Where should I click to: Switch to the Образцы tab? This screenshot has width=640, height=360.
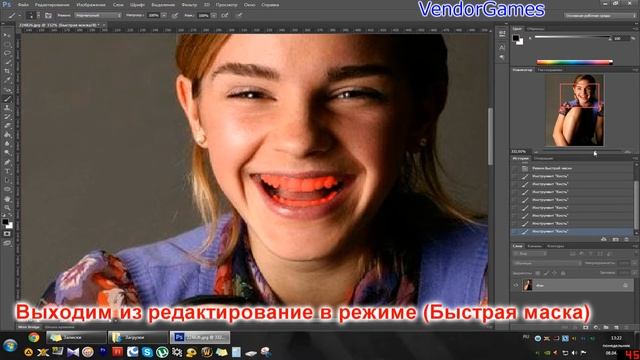coord(535,29)
